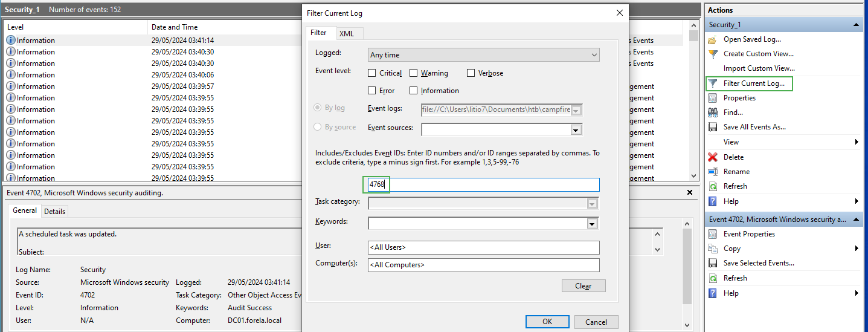This screenshot has width=868, height=332.
Task: Switch to the XML tab
Action: point(347,34)
